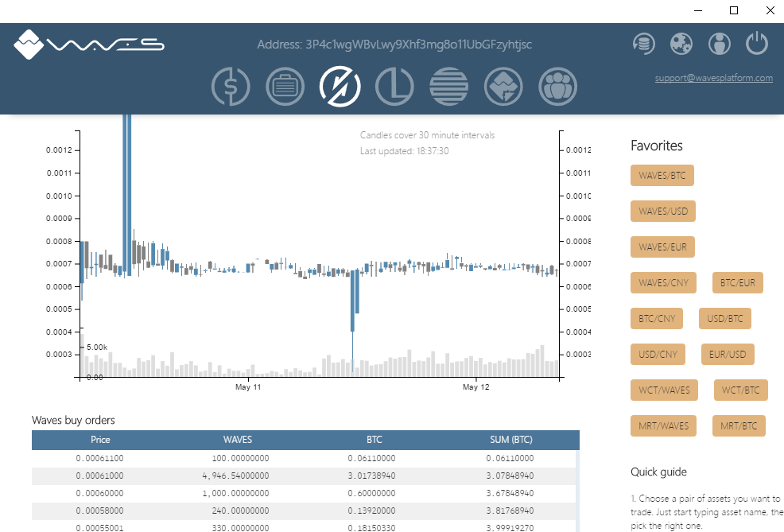Load the EUR/USD favorite pair
Screen dimensions: 784x532
click(x=728, y=355)
